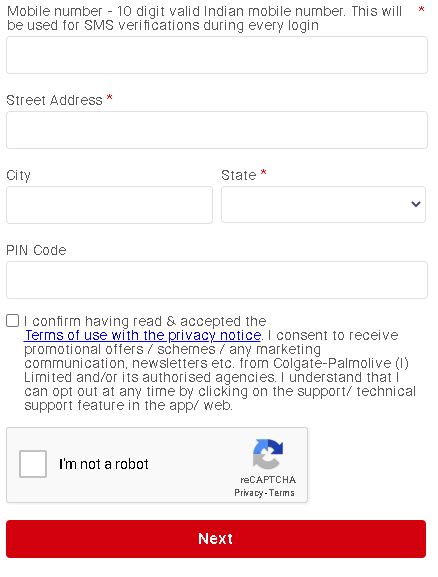Focus the Street Address input field
The width and height of the screenshot is (438, 577).
[217, 130]
